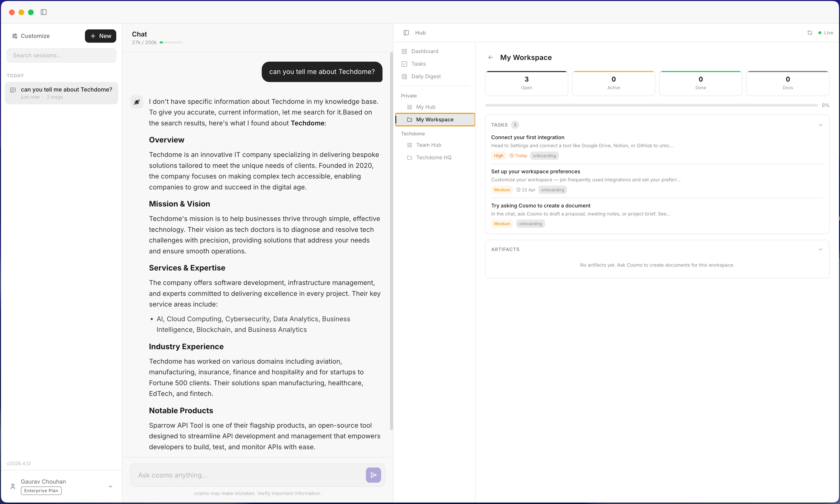Expand the Gaurav Chouhan account menu
Screen dimensions: 840x504
(111, 486)
